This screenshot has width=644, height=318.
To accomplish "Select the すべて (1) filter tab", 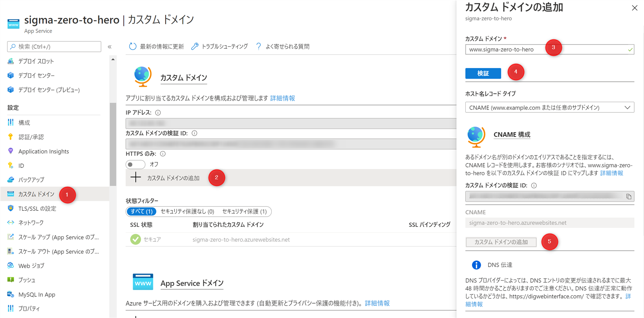I will click(x=141, y=211).
